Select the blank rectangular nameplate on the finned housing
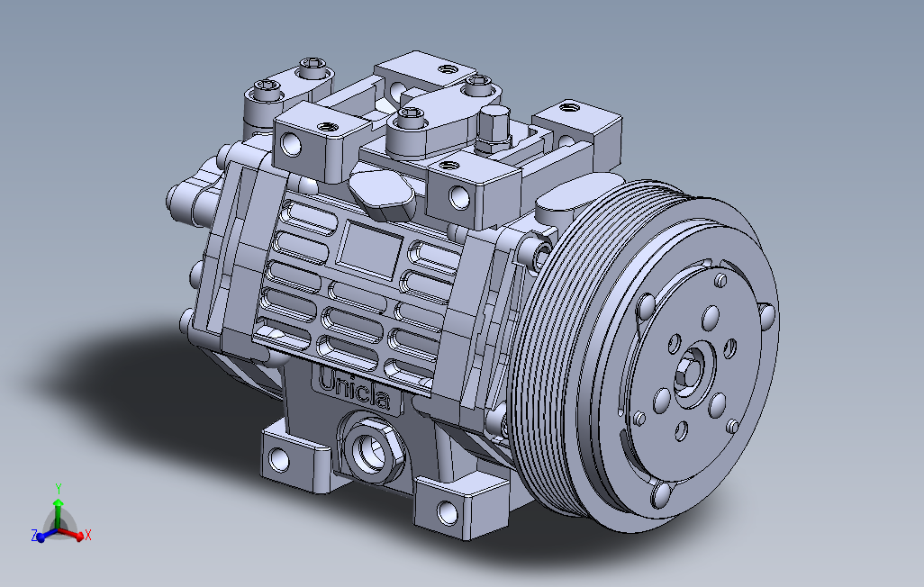924x587 pixels. [x=369, y=249]
